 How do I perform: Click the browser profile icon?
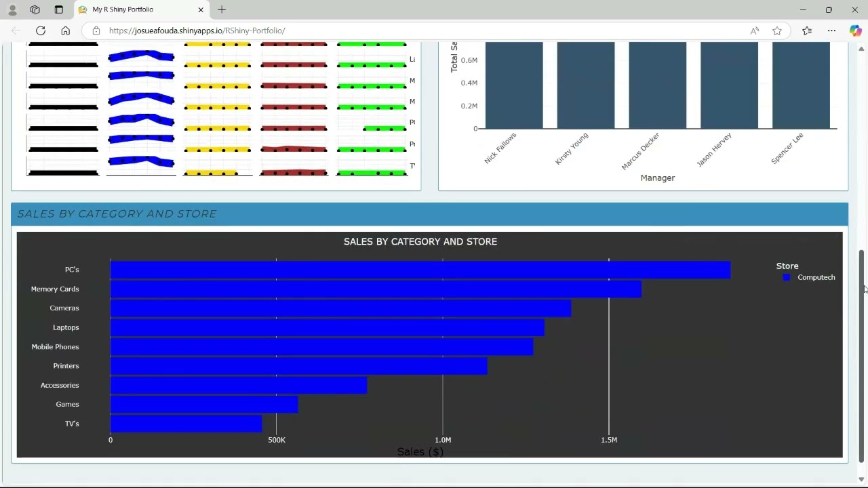click(12, 9)
